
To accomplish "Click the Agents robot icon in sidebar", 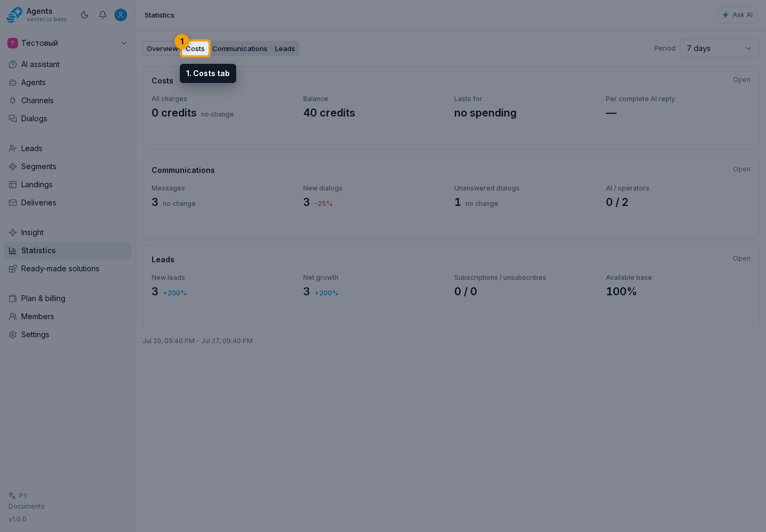I will (x=13, y=82).
